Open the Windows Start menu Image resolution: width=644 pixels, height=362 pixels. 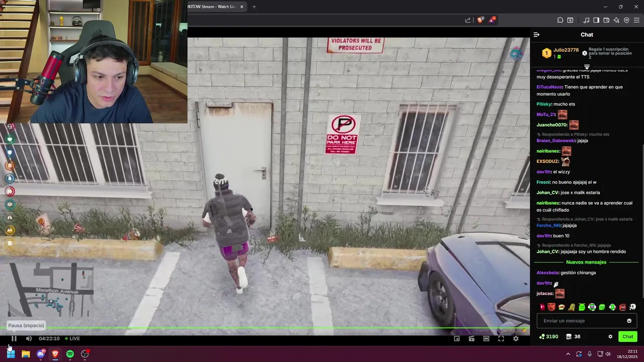pos(11,354)
